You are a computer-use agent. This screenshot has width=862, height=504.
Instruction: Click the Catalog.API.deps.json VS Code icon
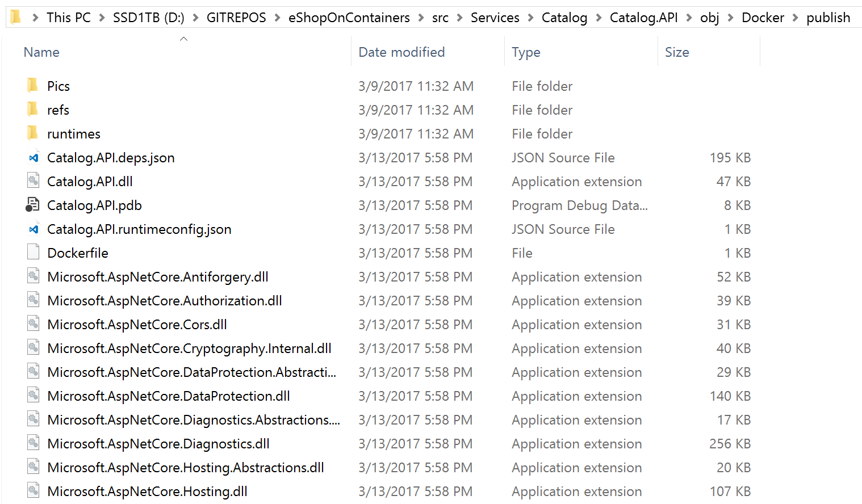[34, 158]
